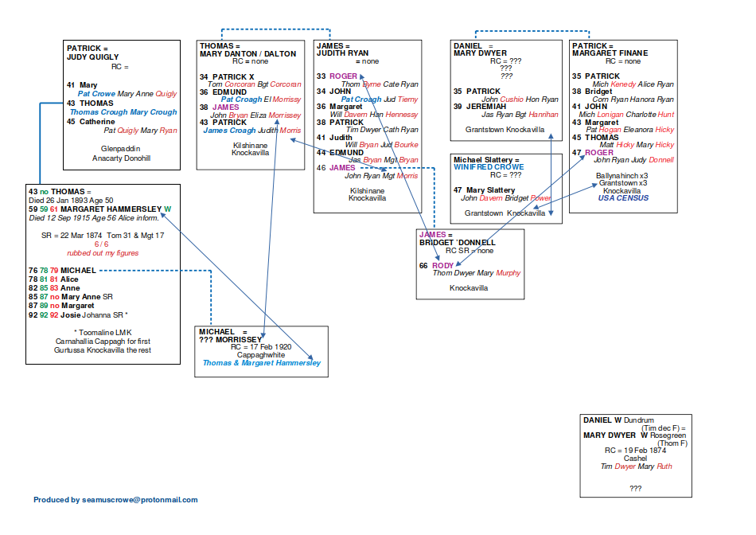The width and height of the screenshot is (756, 535).
Task: Select the BRIDGET 'DONNELL name
Action: point(458,242)
